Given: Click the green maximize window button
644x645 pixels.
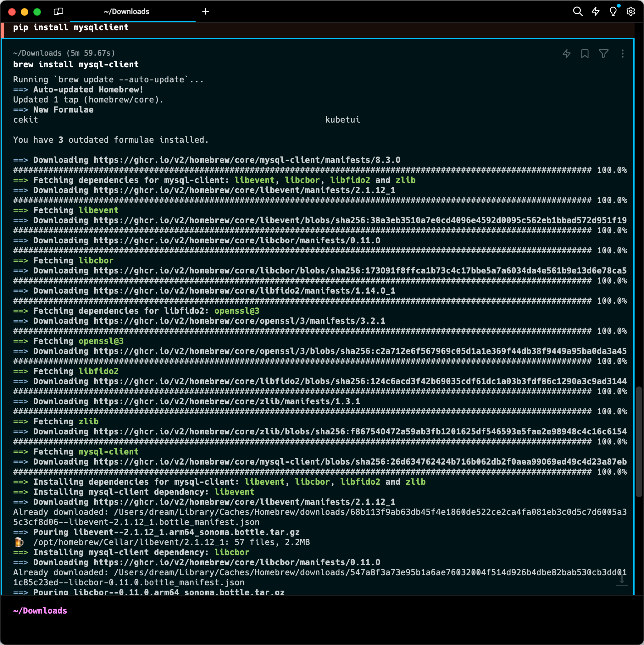Looking at the screenshot, I should point(37,12).
